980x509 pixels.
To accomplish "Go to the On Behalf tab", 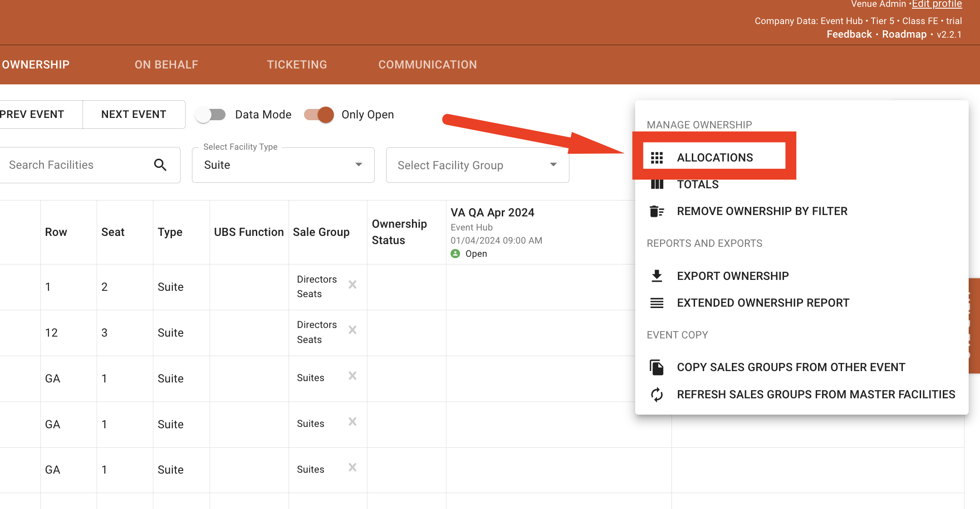I will [166, 64].
